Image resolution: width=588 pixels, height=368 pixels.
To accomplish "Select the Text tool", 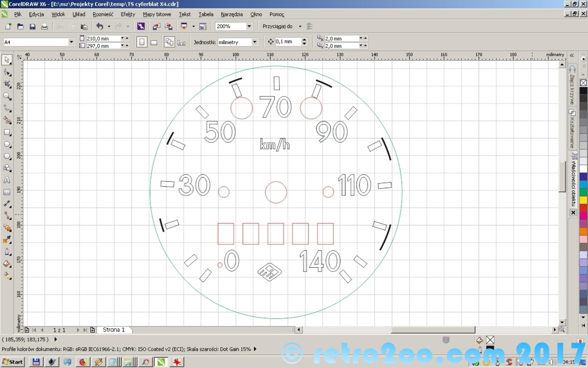I will pyautogui.click(x=7, y=180).
